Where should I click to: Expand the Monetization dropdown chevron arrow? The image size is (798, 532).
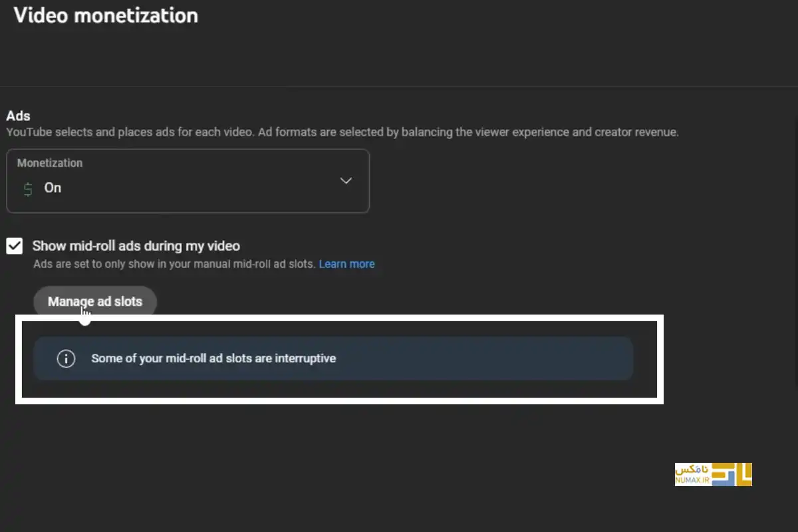pos(346,181)
